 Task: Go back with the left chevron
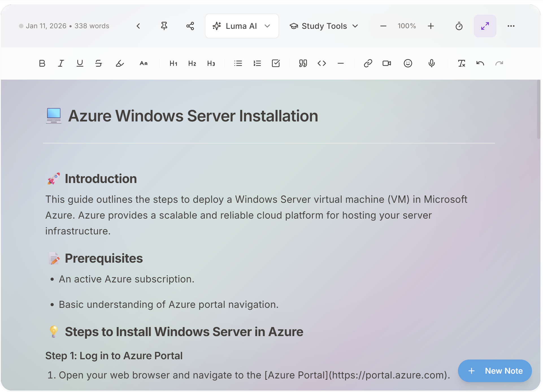(x=138, y=26)
